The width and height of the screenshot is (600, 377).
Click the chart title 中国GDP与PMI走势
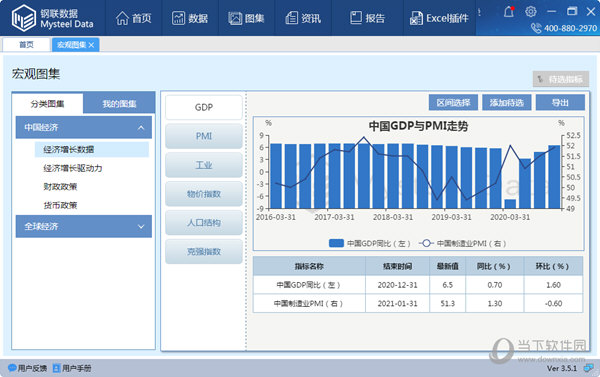(x=418, y=126)
